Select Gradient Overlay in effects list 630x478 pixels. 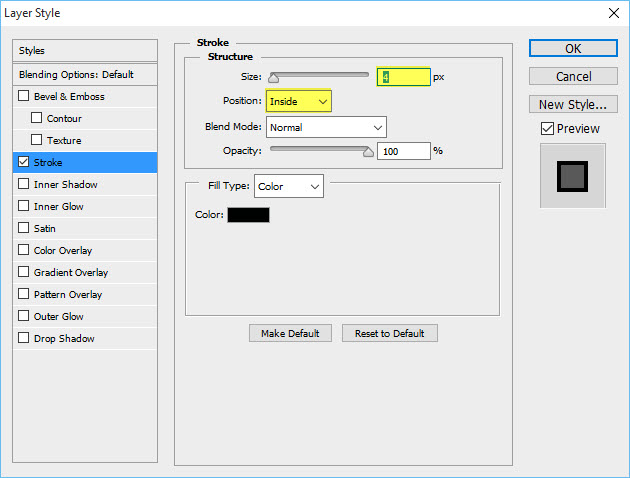[70, 273]
